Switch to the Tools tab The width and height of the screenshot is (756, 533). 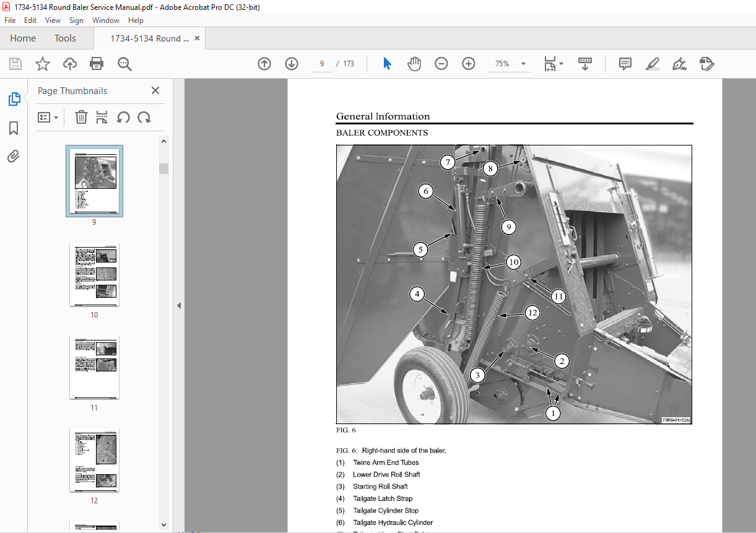pos(65,38)
